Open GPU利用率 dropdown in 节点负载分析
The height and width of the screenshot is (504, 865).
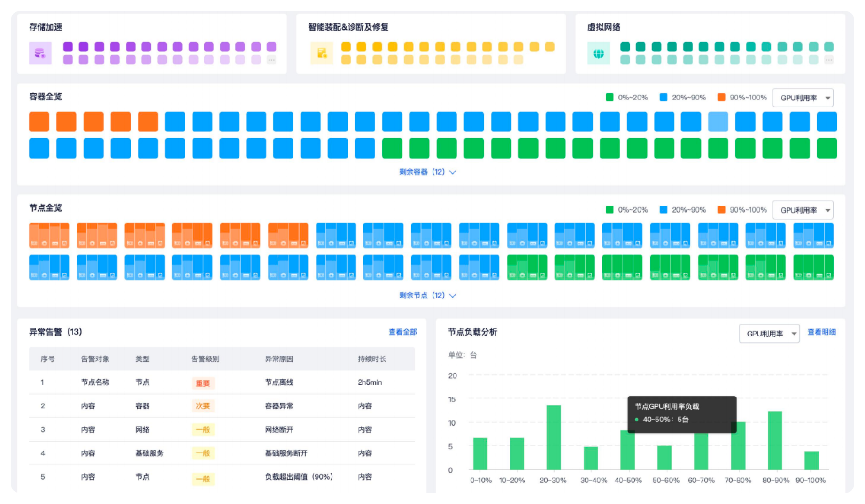pyautogui.click(x=769, y=333)
